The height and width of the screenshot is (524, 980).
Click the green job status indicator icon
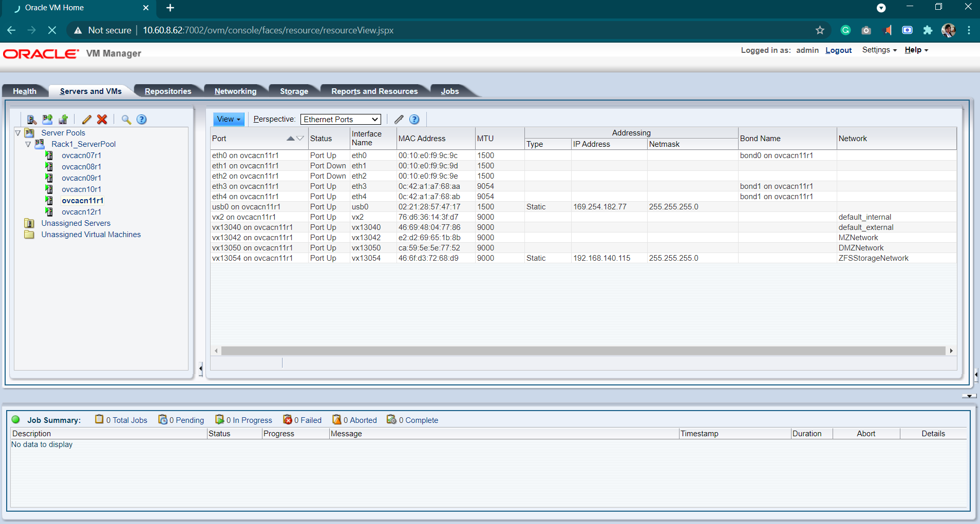click(x=16, y=419)
